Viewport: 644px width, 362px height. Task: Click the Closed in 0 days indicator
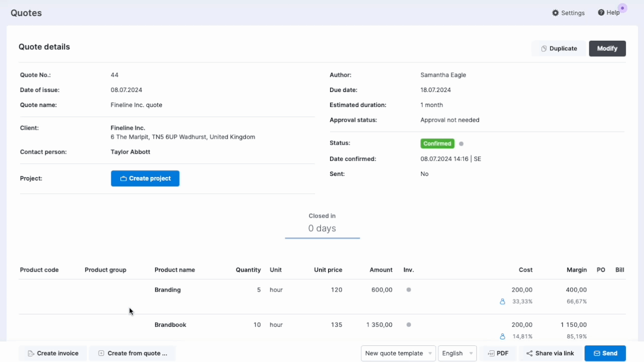(x=322, y=224)
